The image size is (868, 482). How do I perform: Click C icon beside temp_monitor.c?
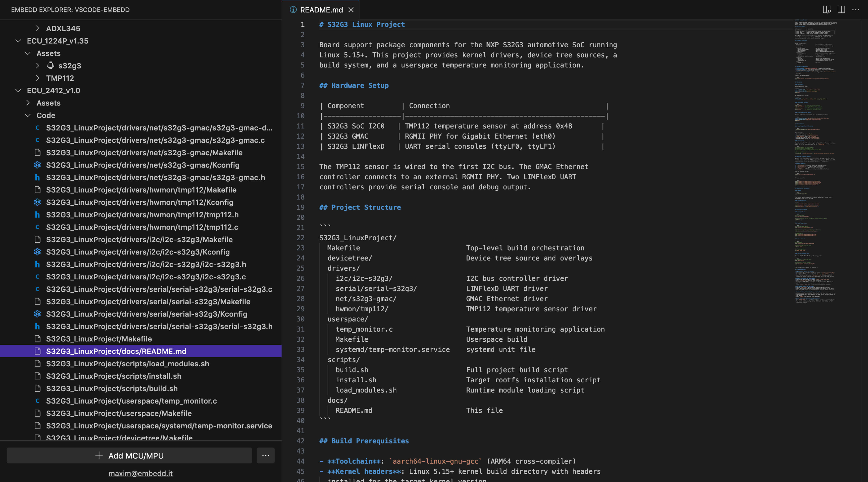coord(37,401)
